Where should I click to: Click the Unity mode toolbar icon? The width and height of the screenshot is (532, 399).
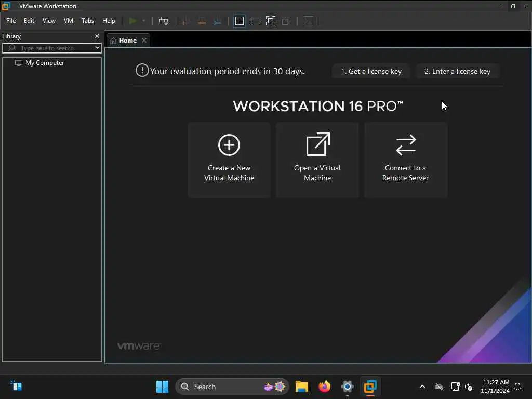click(286, 21)
